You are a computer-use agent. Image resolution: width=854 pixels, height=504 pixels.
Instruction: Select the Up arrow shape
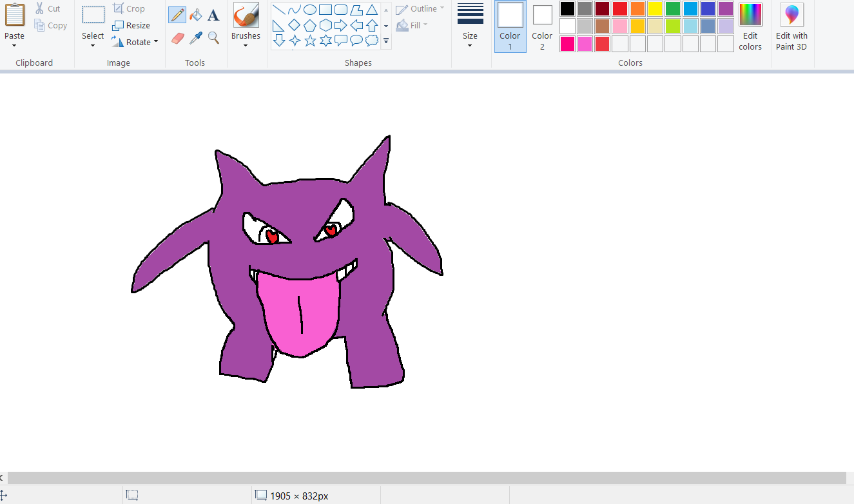point(372,25)
